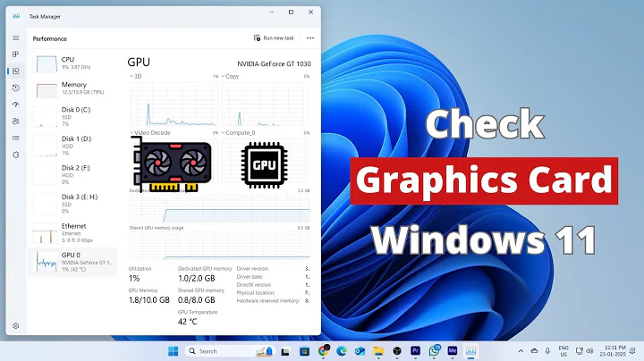Open Google Chrome from the taskbar
Viewport: 644px width, 361px height.
323,351
